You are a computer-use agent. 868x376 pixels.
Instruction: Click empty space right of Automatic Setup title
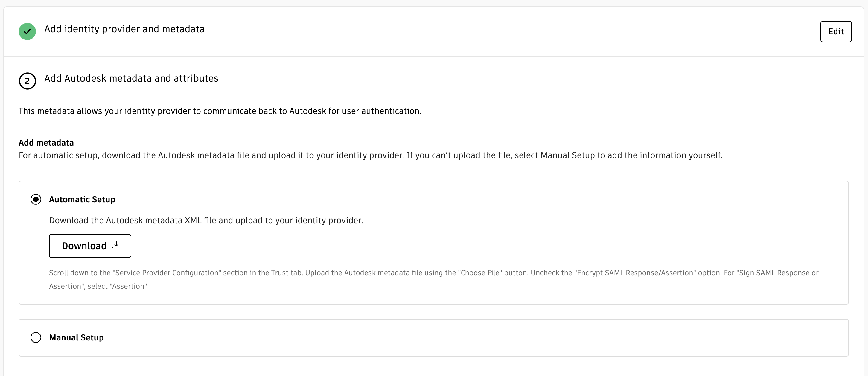point(472,199)
